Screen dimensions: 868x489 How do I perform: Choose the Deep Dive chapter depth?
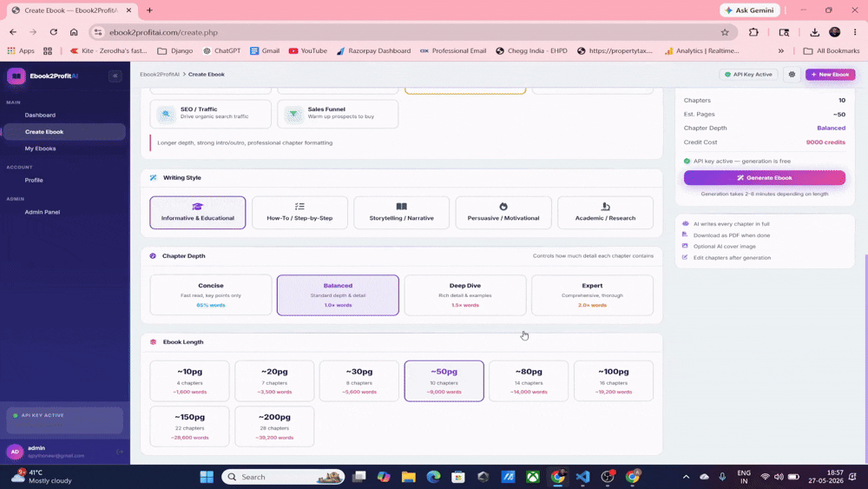click(465, 295)
